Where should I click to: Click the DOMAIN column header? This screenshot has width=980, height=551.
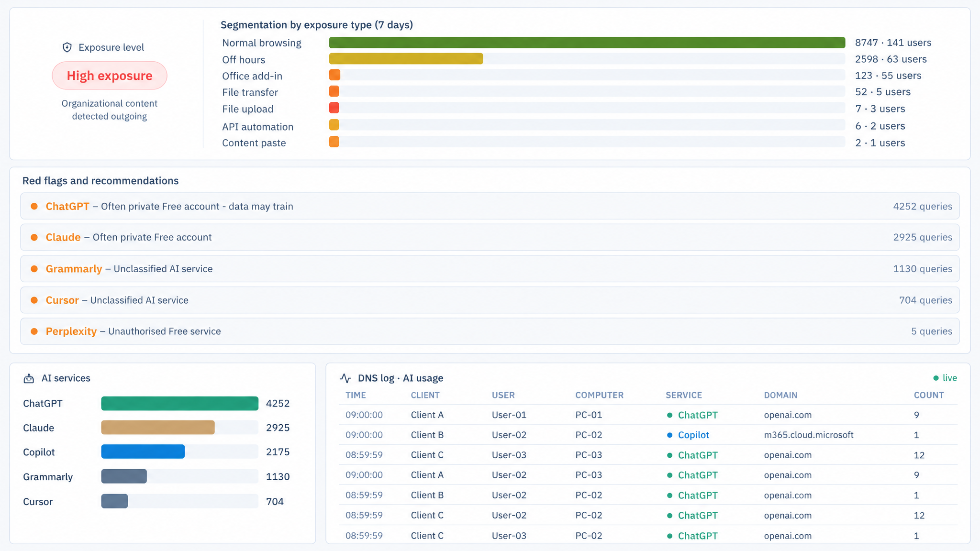pyautogui.click(x=780, y=395)
